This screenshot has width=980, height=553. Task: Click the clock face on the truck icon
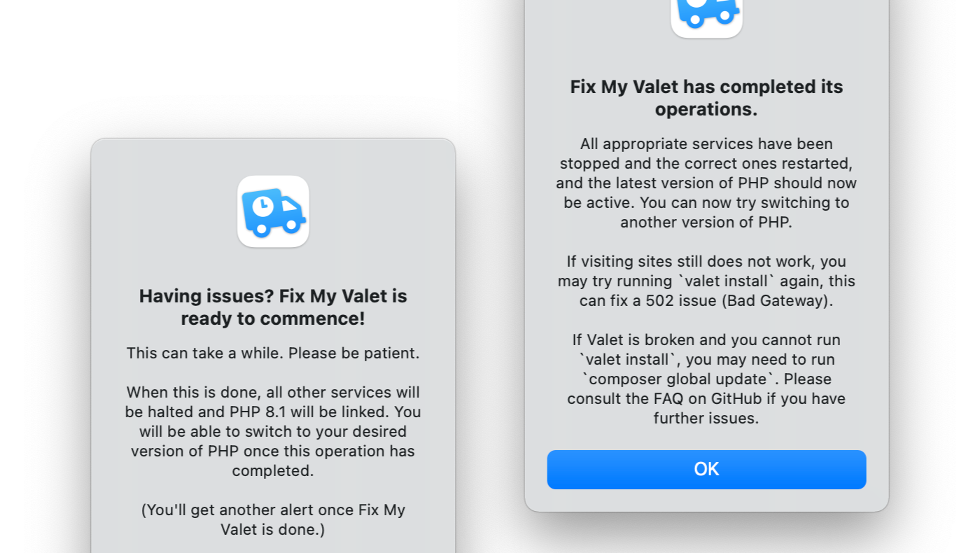click(262, 206)
